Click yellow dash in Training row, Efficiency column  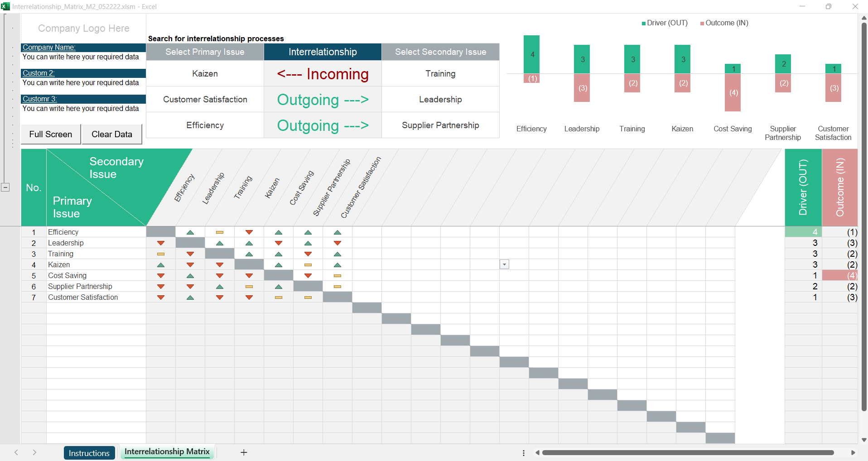pyautogui.click(x=161, y=254)
